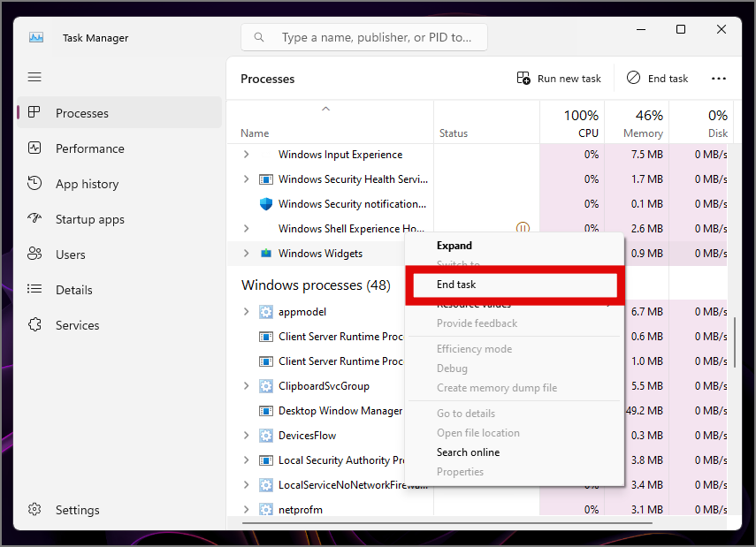The image size is (756, 547).
Task: Choose Debug from context menu
Action: [x=515, y=368]
